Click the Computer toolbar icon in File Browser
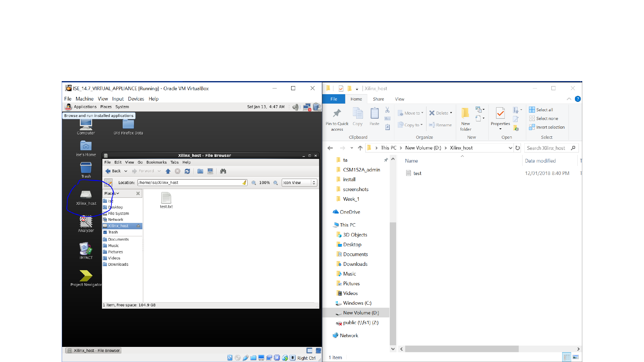The image size is (644, 362). (210, 171)
